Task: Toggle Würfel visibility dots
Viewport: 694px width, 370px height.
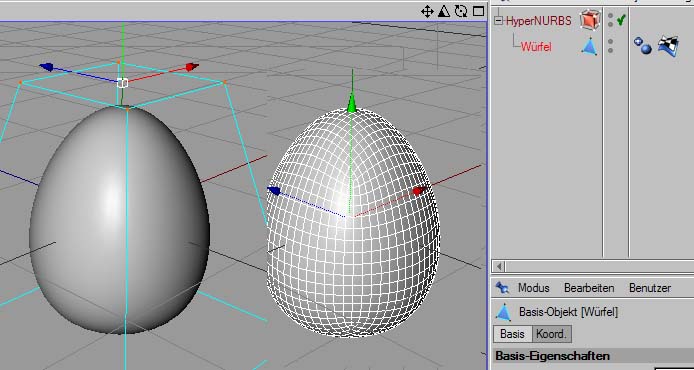Action: 611,46
